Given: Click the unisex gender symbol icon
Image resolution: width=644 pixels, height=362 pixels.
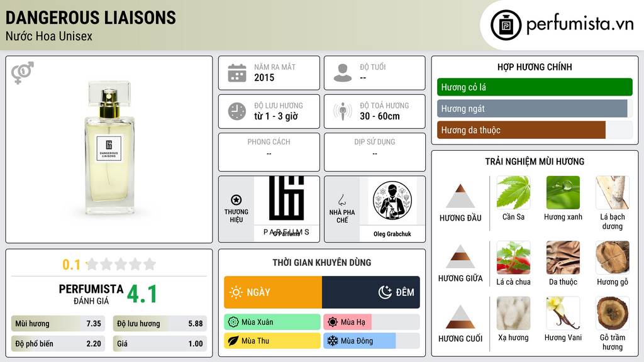Looking at the screenshot, I should click(23, 73).
